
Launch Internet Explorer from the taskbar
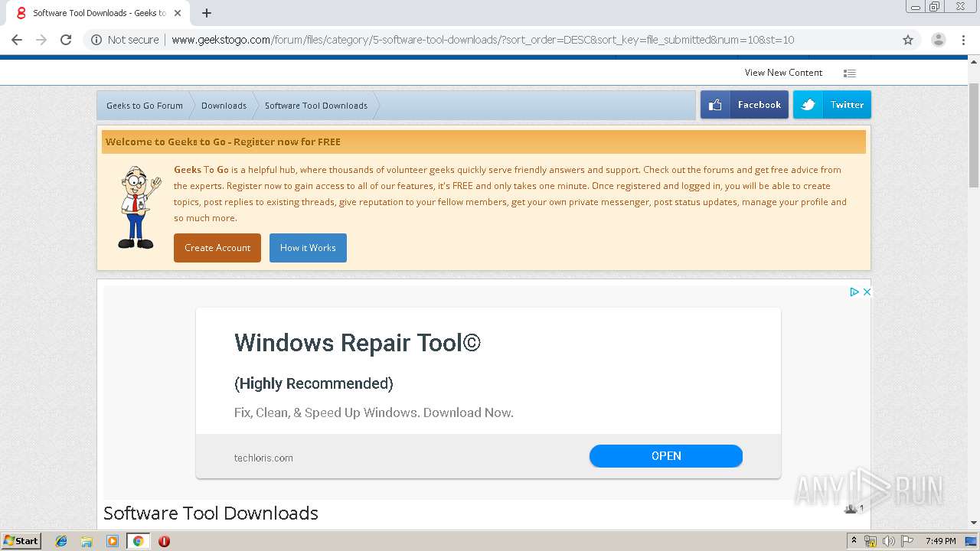[61, 541]
